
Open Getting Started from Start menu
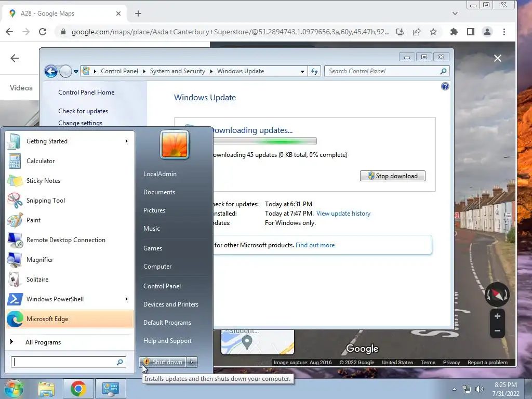(70, 141)
